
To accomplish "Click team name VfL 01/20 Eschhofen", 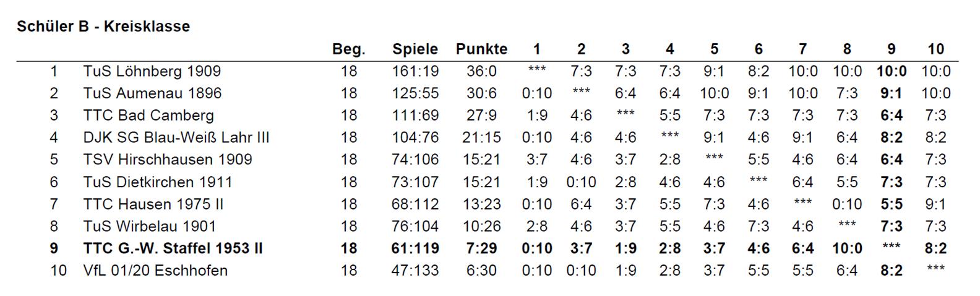I will (155, 271).
